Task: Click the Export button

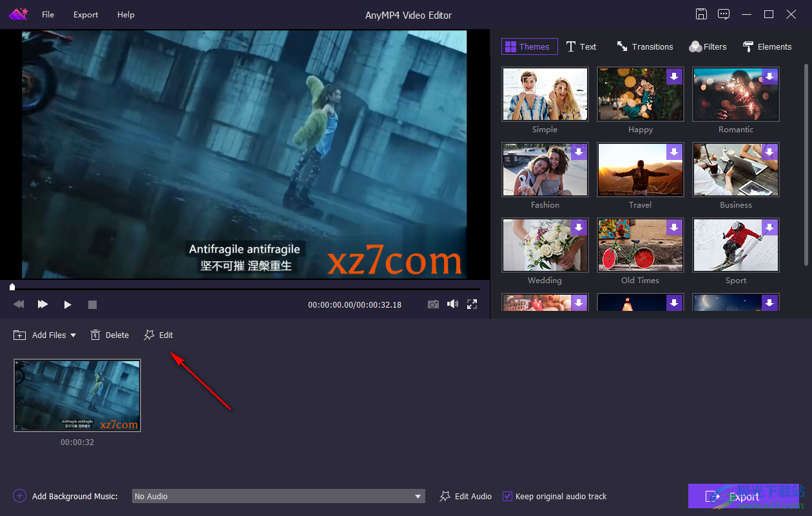Action: coord(744,496)
